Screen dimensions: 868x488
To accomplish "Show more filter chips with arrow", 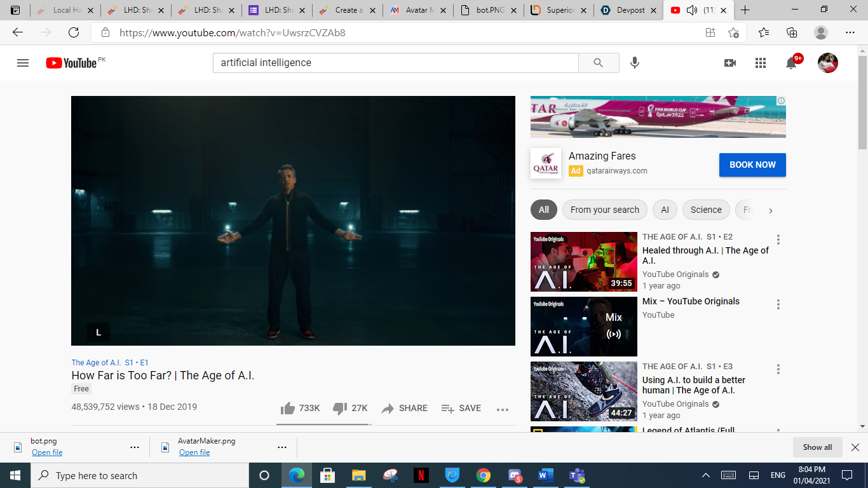I will [x=771, y=210].
